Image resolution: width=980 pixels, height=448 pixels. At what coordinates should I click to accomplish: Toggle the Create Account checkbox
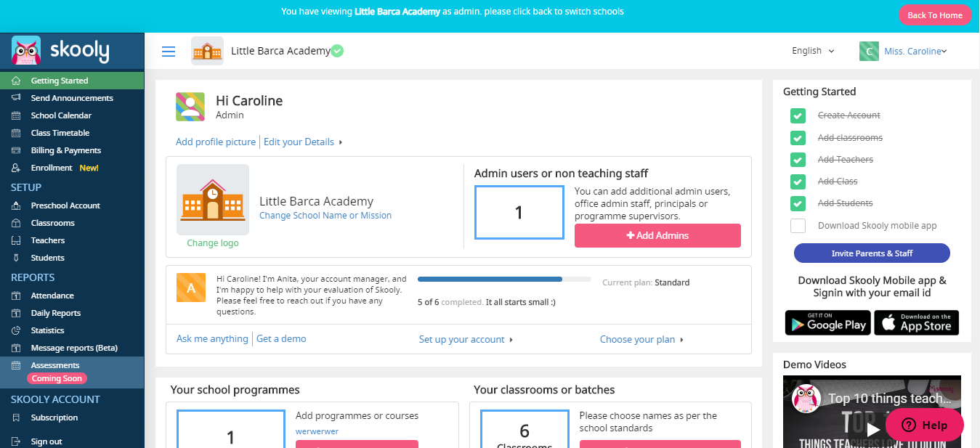point(798,115)
